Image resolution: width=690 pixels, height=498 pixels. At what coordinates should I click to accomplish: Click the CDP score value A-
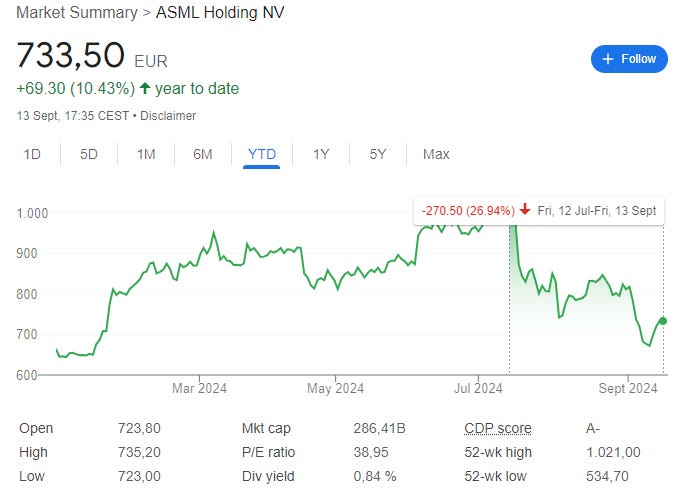(593, 428)
